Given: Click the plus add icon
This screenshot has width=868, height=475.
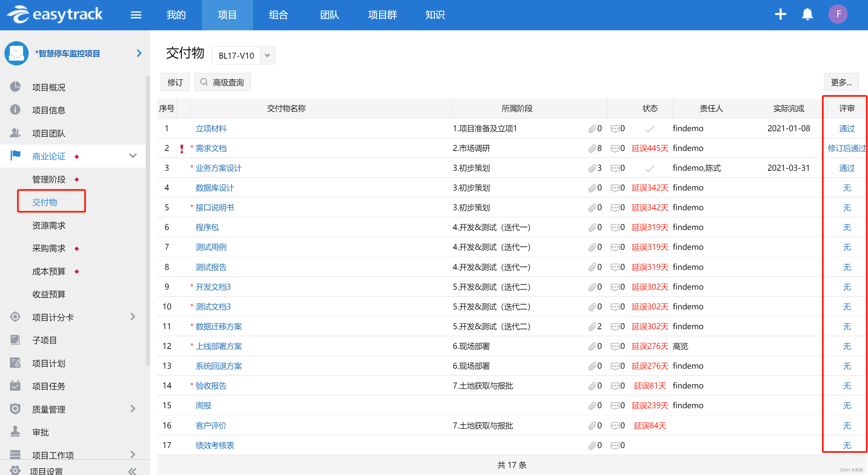Looking at the screenshot, I should [x=780, y=14].
